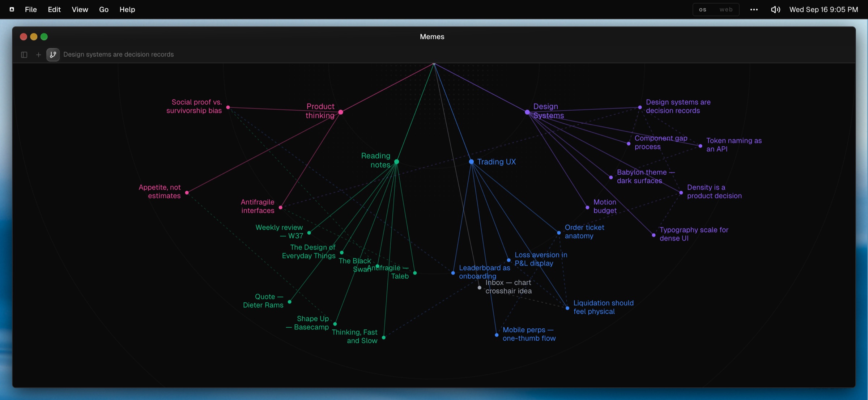Open Babylon theme — dark surfaces node
The height and width of the screenshot is (400, 868).
click(611, 178)
